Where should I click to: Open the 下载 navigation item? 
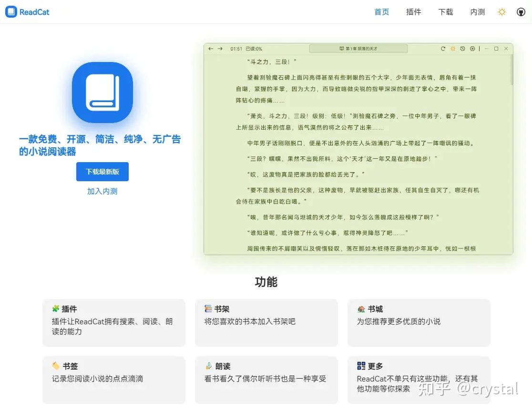point(445,11)
